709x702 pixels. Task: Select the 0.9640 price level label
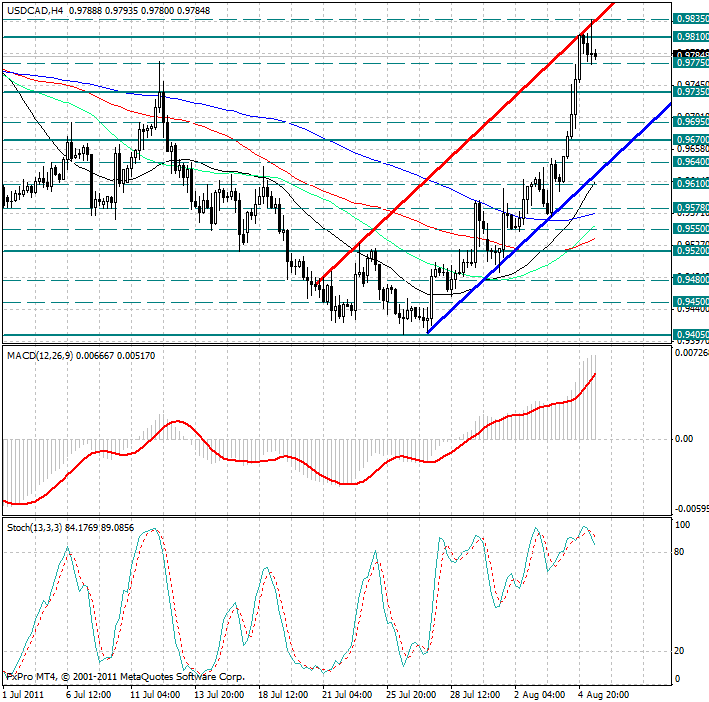tap(691, 162)
